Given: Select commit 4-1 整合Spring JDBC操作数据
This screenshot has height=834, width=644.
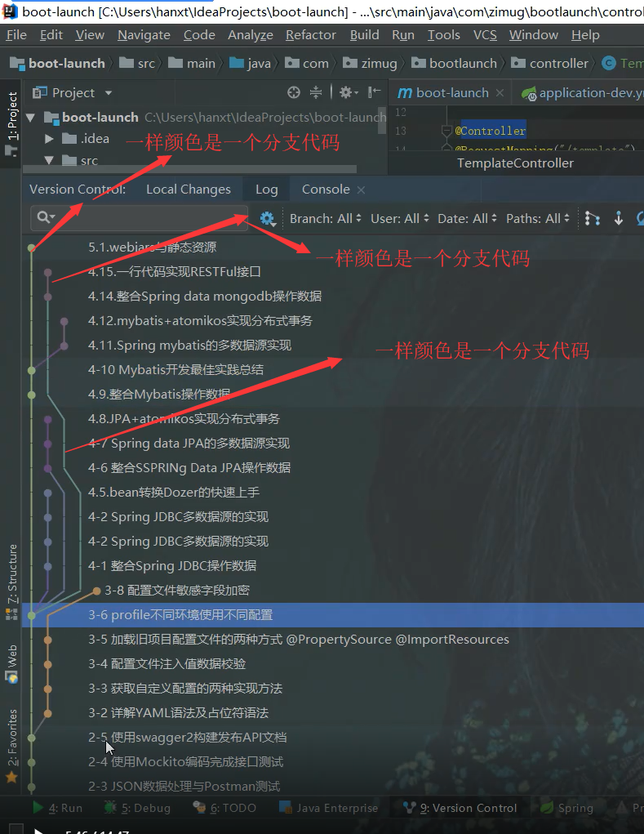Looking at the screenshot, I should coord(172,565).
